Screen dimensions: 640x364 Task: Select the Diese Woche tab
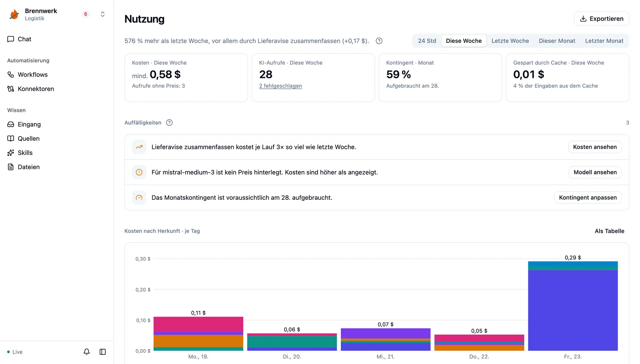point(464,41)
